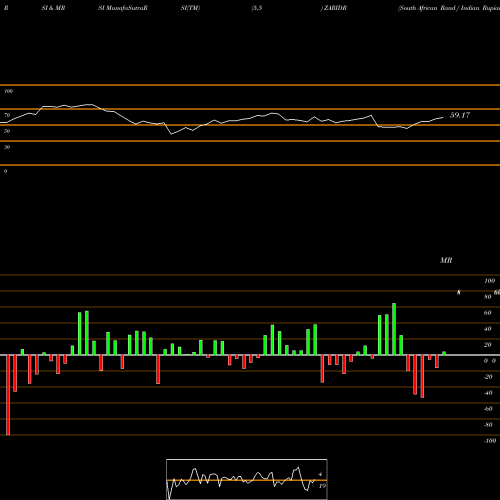Click 'South African Rand / Indian' title text
Image resolution: width=500 pixels, height=500 pixels.
point(439,8)
